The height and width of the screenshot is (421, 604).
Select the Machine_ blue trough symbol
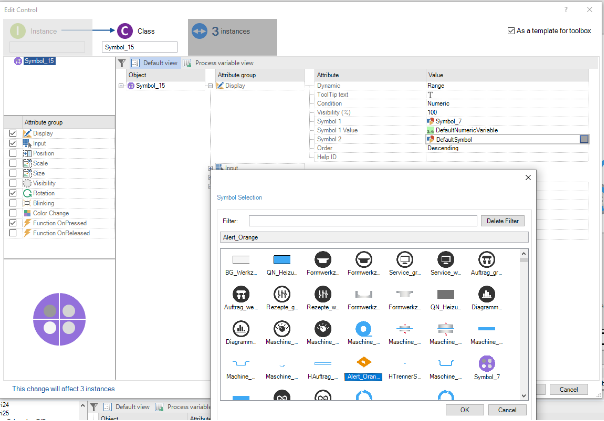(241, 369)
